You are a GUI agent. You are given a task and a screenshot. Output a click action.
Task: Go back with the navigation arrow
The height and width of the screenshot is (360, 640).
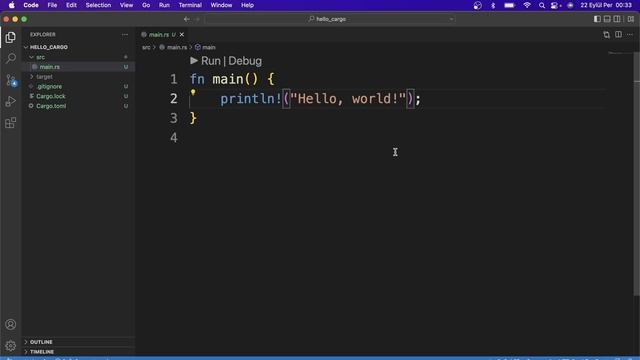(x=187, y=19)
